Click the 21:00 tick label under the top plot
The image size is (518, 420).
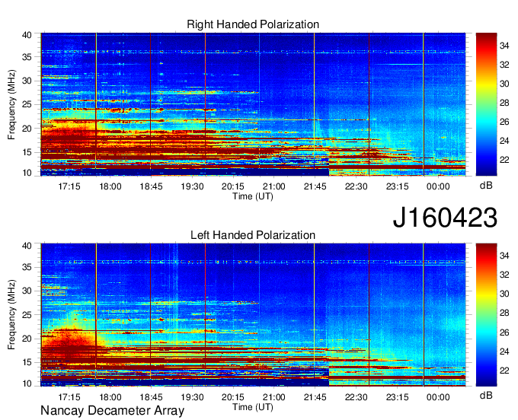coord(274,186)
